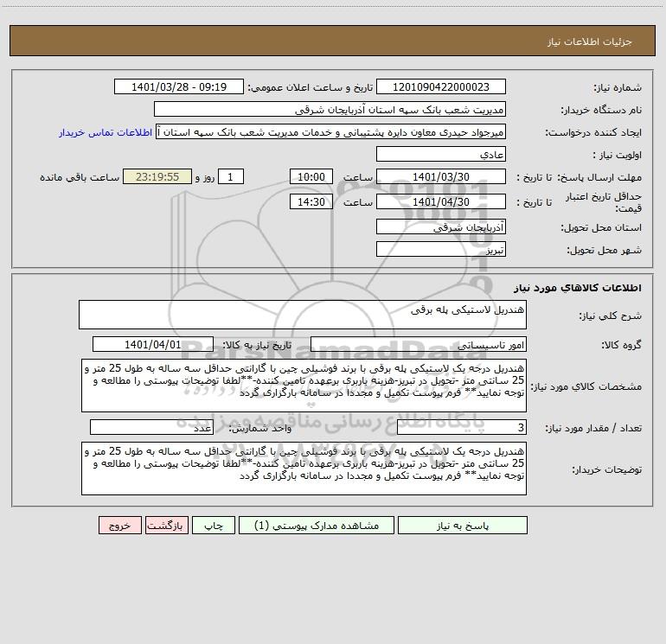Click the خروج exit button
Viewport: 666px width, 644px height.
point(119,526)
